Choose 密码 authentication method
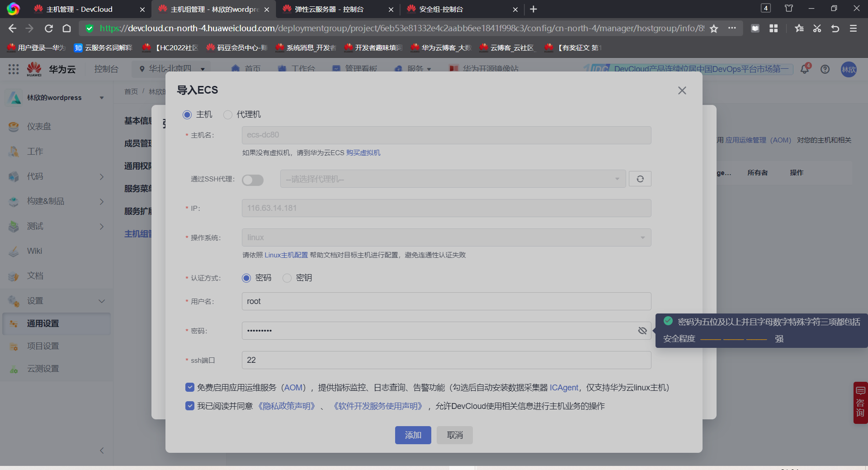The image size is (868, 470). pyautogui.click(x=246, y=278)
